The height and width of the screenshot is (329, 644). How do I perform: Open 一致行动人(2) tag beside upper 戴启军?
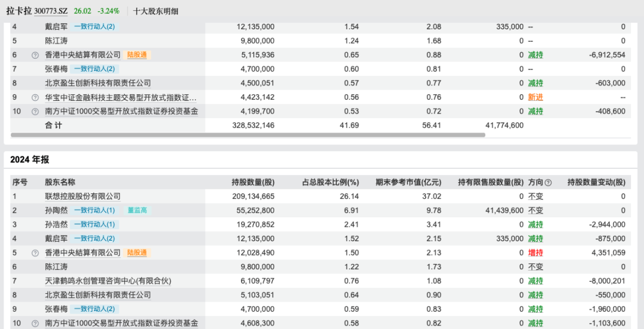(x=94, y=27)
